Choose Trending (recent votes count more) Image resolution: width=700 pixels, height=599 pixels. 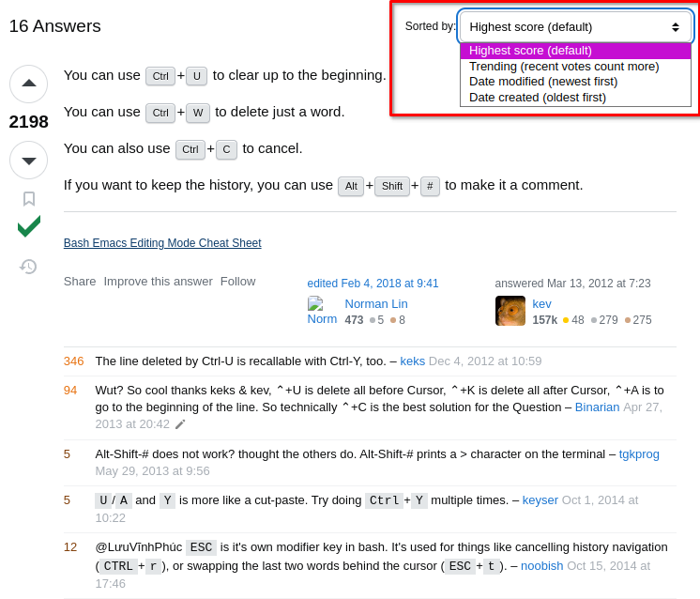[x=564, y=67]
